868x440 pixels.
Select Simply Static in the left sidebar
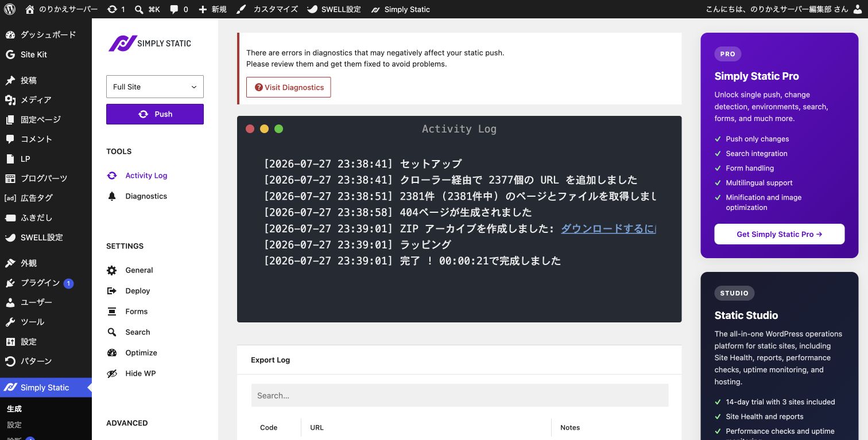pyautogui.click(x=46, y=388)
